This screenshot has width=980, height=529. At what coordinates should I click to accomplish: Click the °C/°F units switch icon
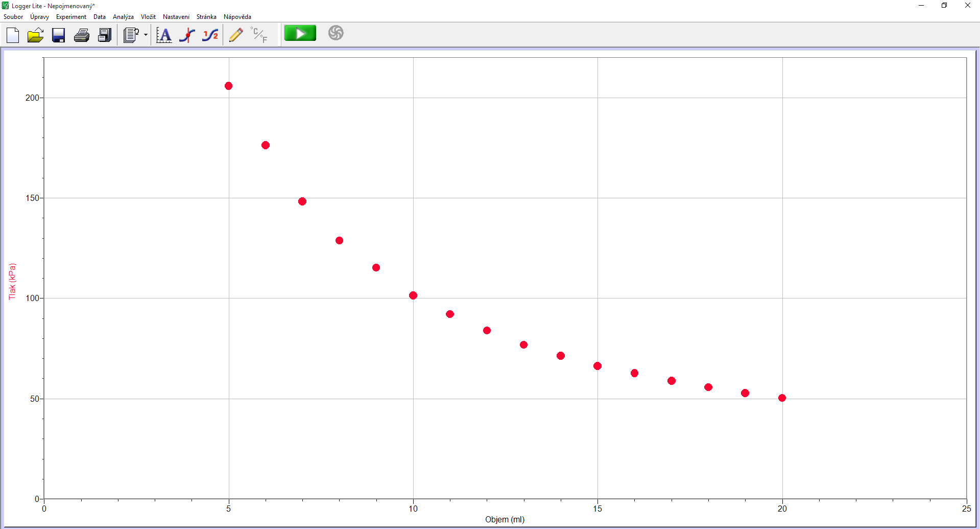259,35
